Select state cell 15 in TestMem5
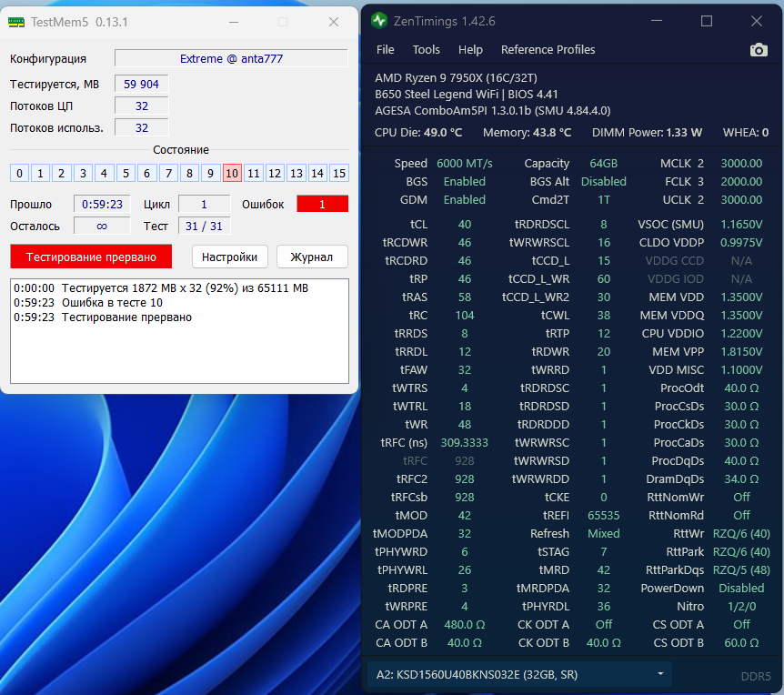 pyautogui.click(x=339, y=174)
